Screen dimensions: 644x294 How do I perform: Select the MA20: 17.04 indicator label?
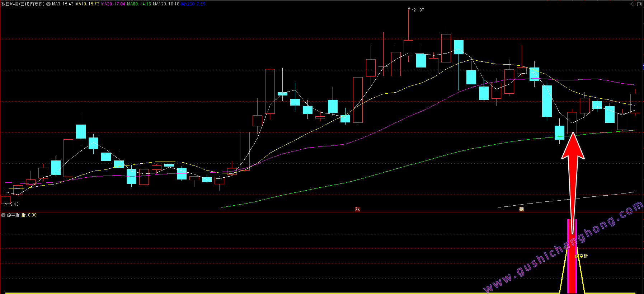(x=113, y=4)
